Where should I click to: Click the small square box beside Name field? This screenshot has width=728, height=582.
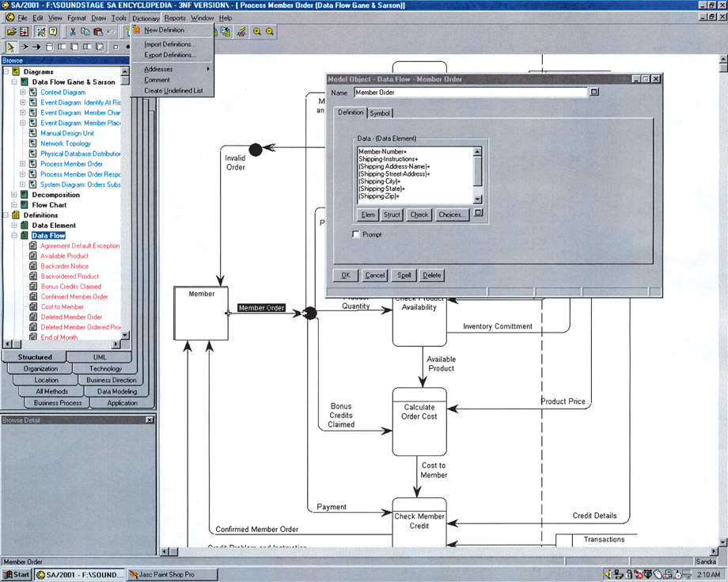point(593,92)
